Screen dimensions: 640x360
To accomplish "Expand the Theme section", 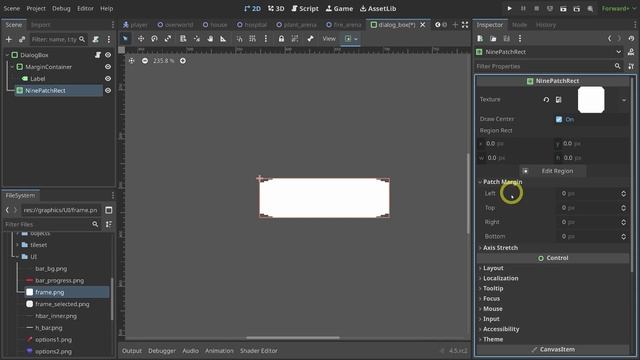I will click(493, 339).
